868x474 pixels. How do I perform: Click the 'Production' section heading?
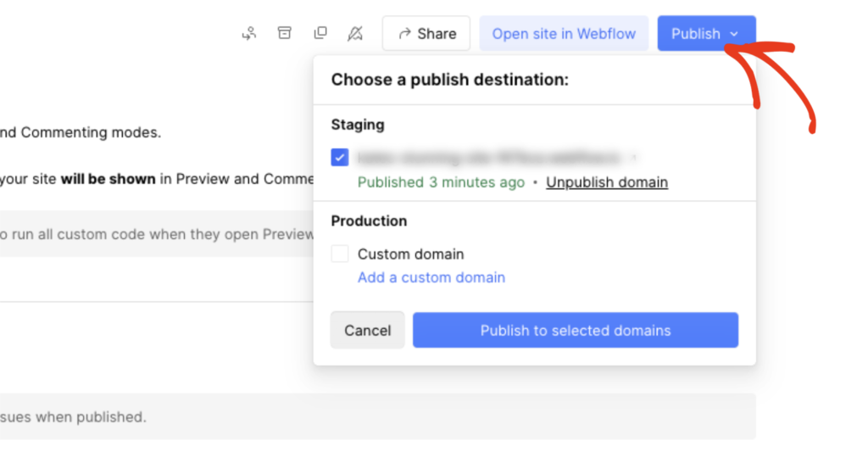[x=369, y=221]
